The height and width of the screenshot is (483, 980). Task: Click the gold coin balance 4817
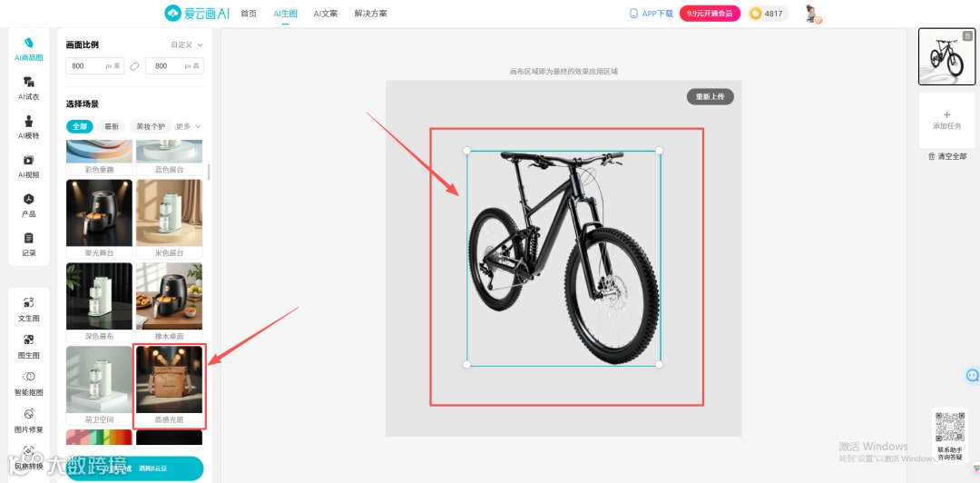[x=768, y=14]
